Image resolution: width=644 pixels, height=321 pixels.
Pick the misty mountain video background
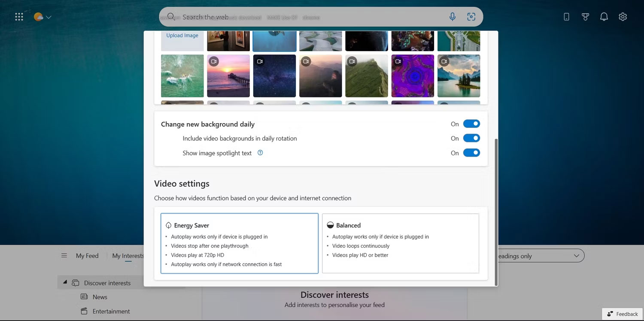[321, 76]
